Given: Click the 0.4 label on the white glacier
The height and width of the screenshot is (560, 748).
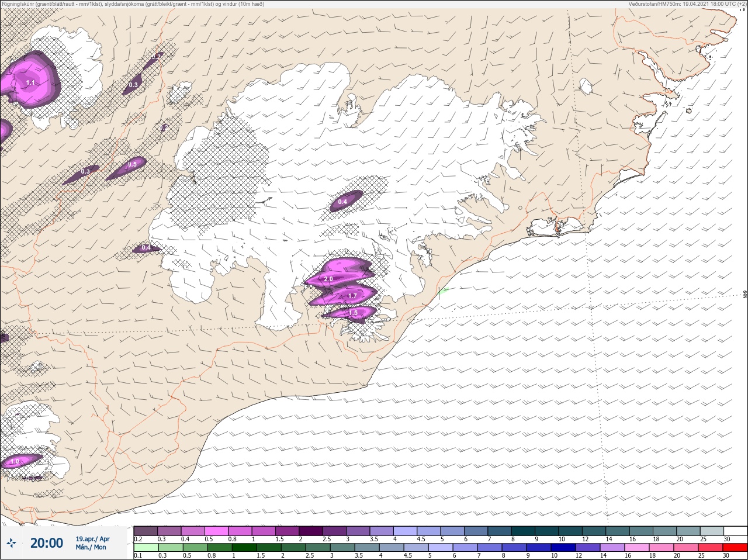Looking at the screenshot, I should click(x=342, y=202).
